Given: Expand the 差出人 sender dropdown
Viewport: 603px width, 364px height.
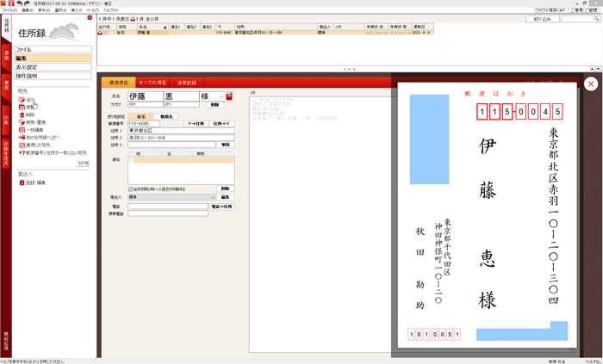Looking at the screenshot, I should tap(213, 197).
